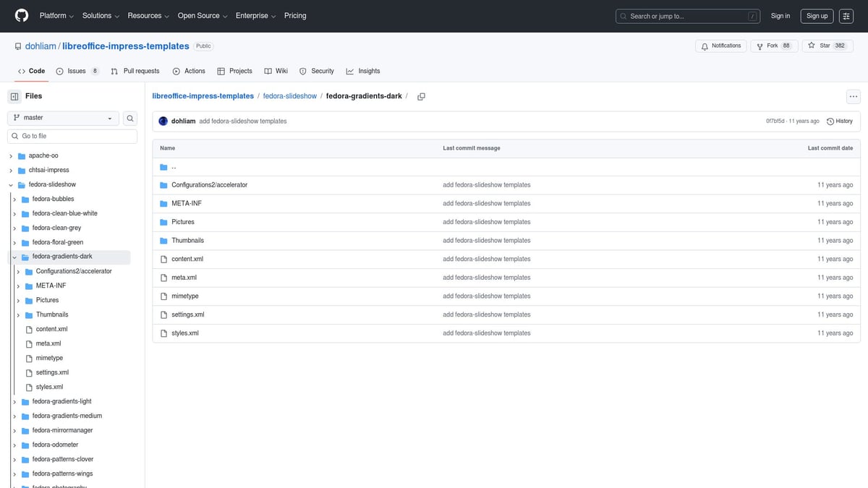
Task: Click the Sign in link
Action: [x=780, y=16]
